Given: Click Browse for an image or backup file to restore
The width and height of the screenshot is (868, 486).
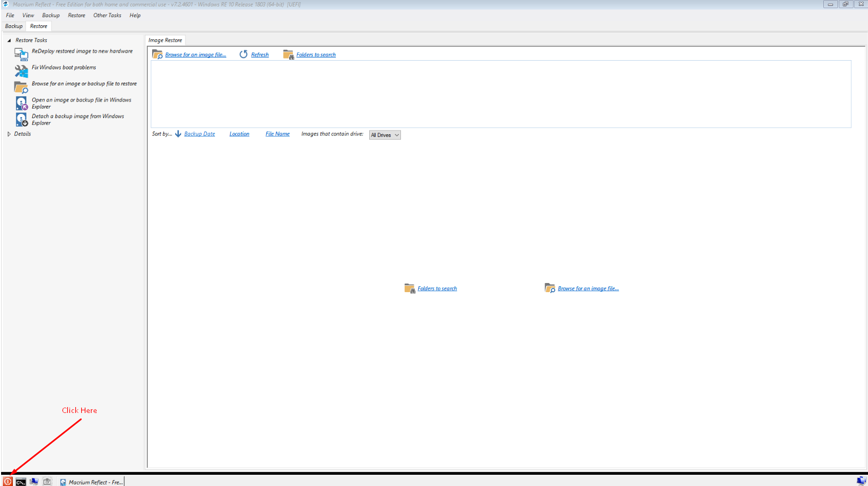Looking at the screenshot, I should pos(84,84).
